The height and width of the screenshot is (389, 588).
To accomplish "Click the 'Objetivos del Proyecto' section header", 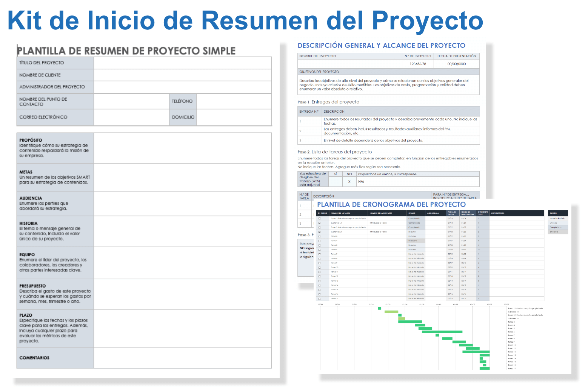I will 388,72.
